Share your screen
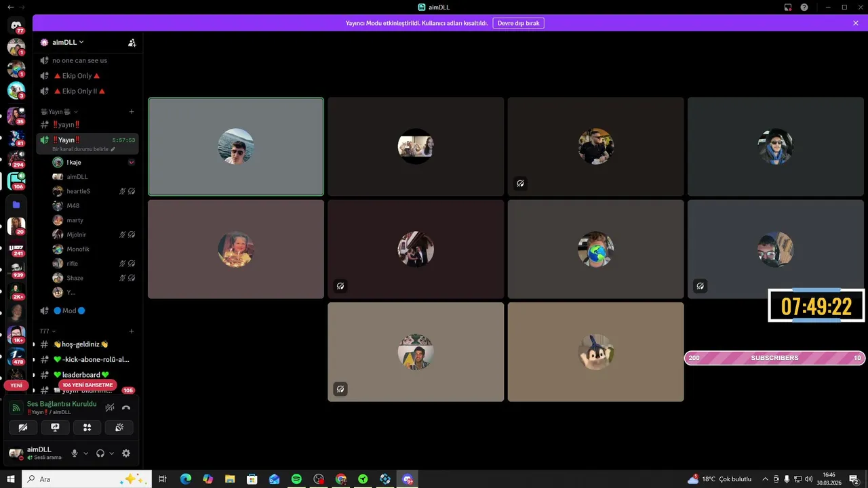Image resolution: width=868 pixels, height=488 pixels. point(55,427)
